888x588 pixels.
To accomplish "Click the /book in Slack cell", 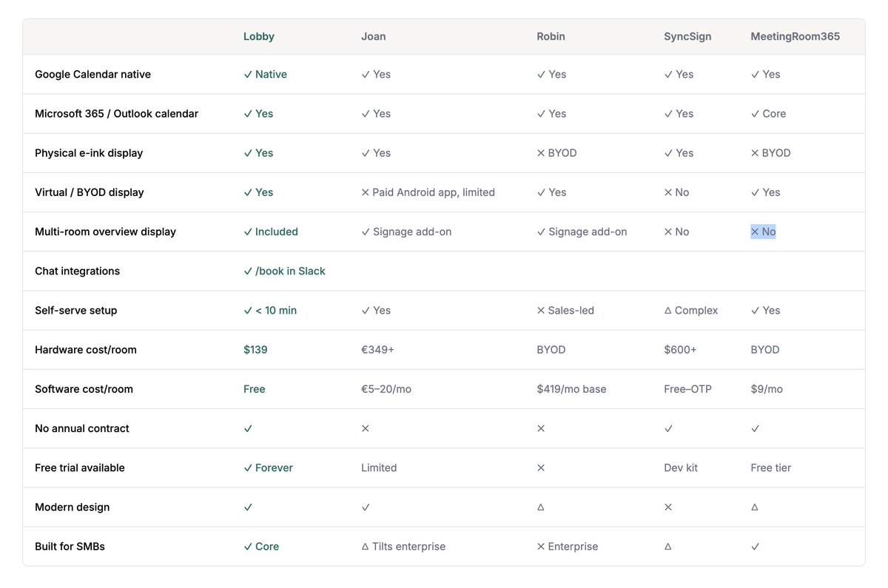I will [284, 271].
